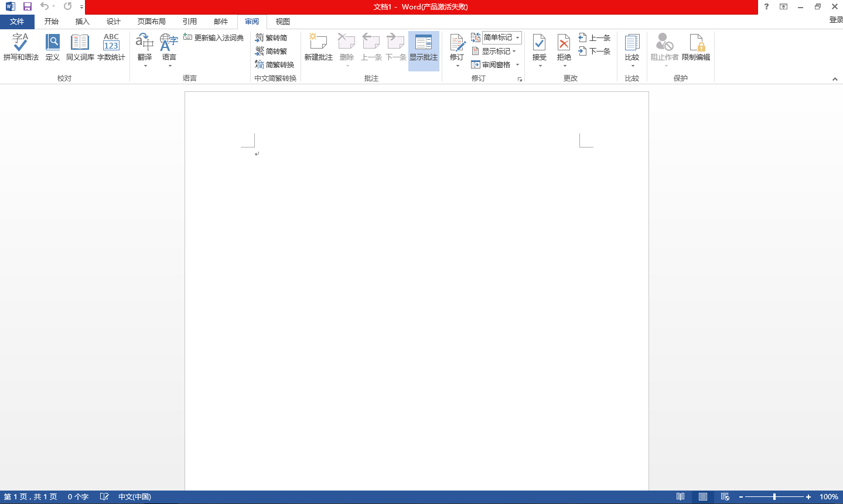Expand the 接受 dropdown arrow

point(540,66)
